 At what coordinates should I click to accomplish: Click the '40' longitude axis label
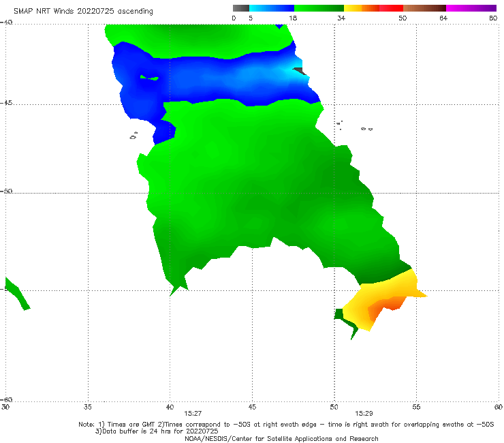click(170, 407)
